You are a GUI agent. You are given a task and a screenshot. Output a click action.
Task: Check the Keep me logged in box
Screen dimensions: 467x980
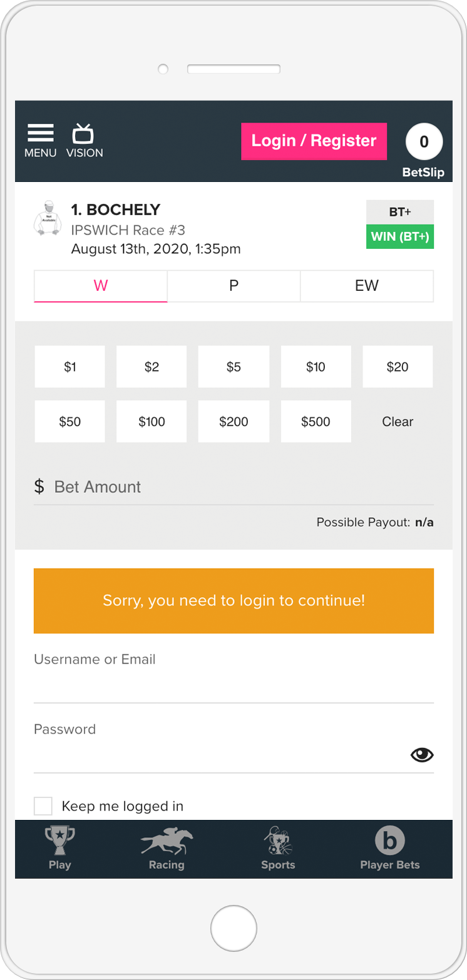43,806
